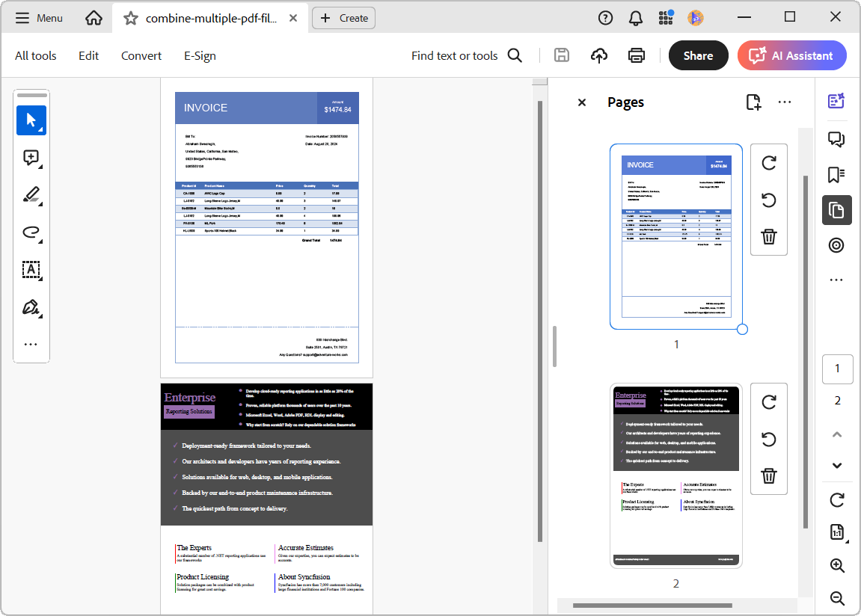This screenshot has height=616, width=861.
Task: Select the Draw freehand loop tool
Action: point(31,232)
